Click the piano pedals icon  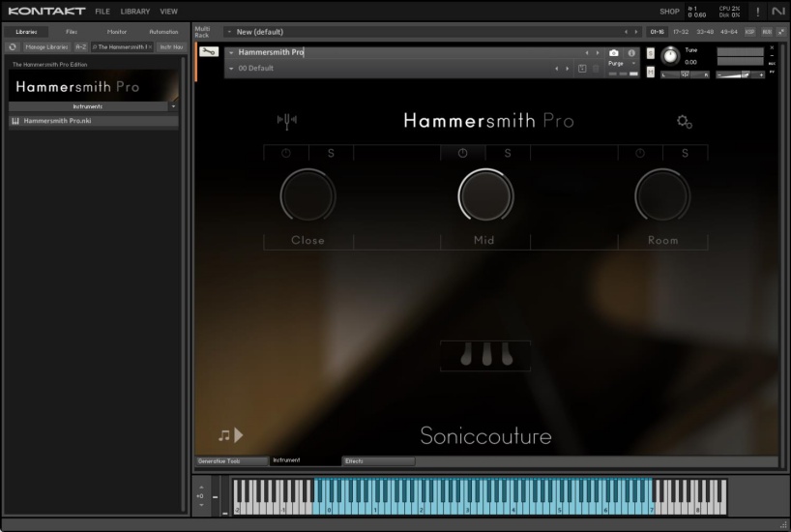484,355
